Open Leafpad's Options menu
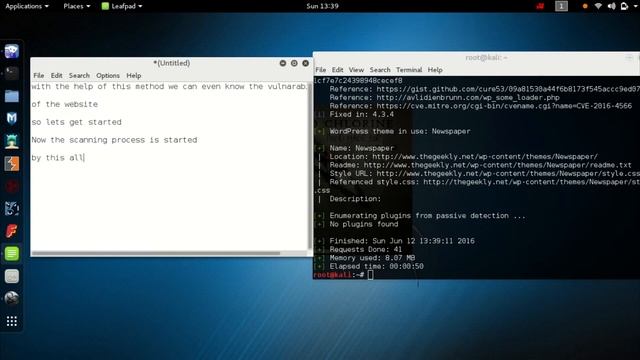Image resolution: width=640 pixels, height=360 pixels. pyautogui.click(x=108, y=76)
